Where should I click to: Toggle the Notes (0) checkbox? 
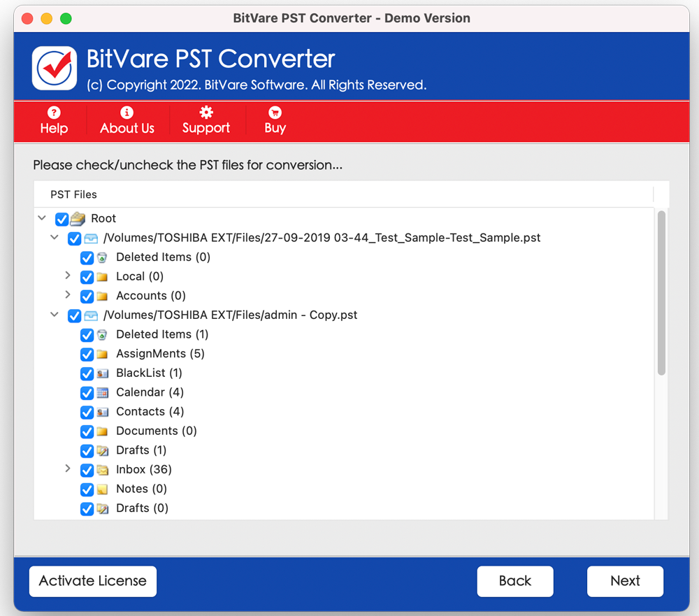tap(87, 489)
